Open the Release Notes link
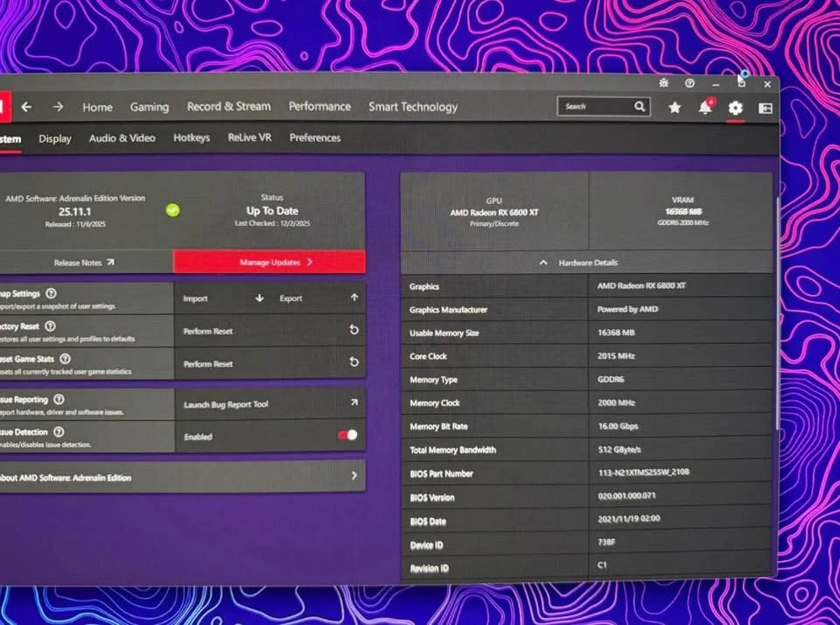The height and width of the screenshot is (625, 840). point(84,263)
